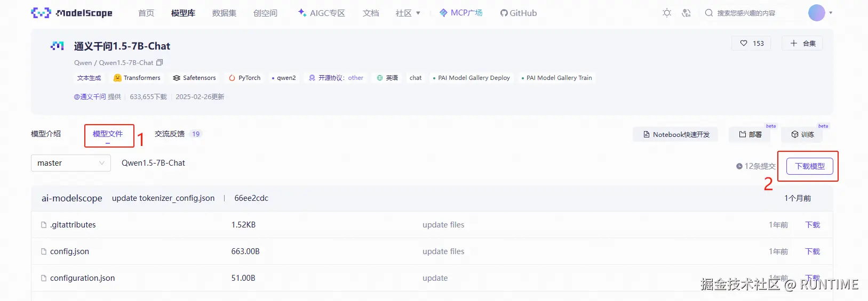The width and height of the screenshot is (868, 301).
Task: Click config.json's update files commit text
Action: point(443,251)
